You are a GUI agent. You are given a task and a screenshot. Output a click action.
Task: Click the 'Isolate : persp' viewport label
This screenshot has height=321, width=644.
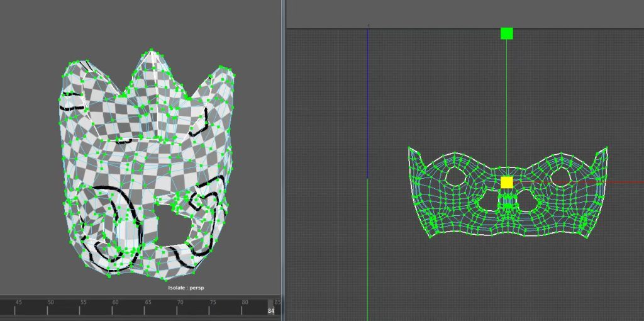click(186, 288)
